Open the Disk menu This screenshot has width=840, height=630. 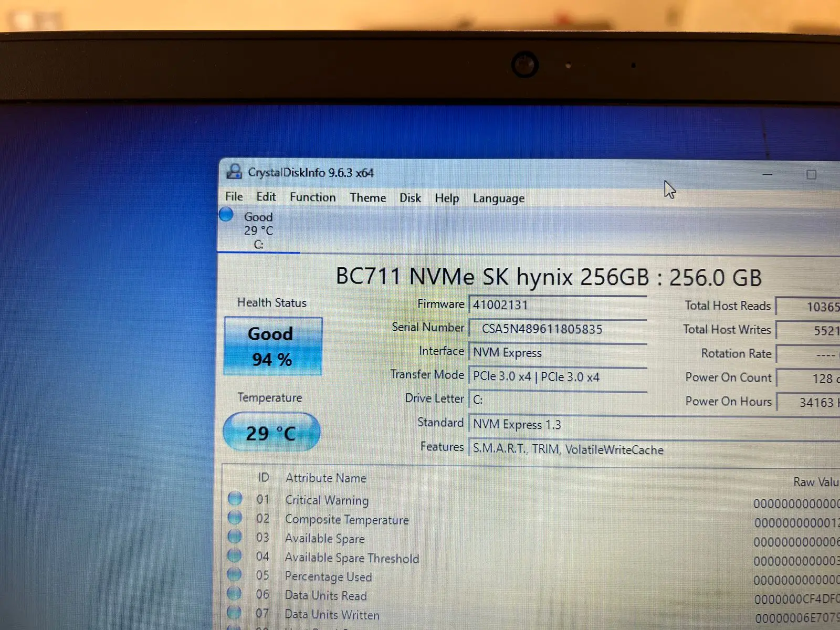tap(410, 198)
